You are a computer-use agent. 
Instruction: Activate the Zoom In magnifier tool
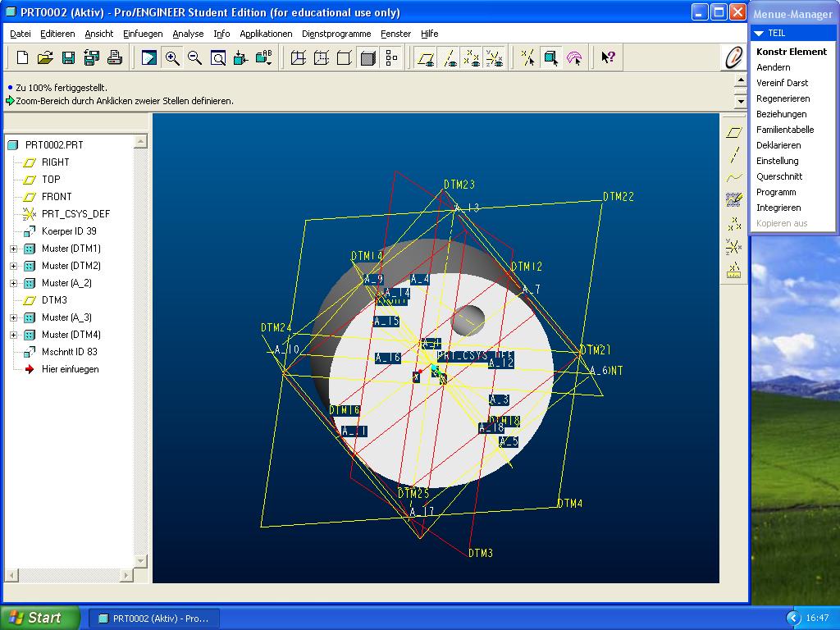172,57
